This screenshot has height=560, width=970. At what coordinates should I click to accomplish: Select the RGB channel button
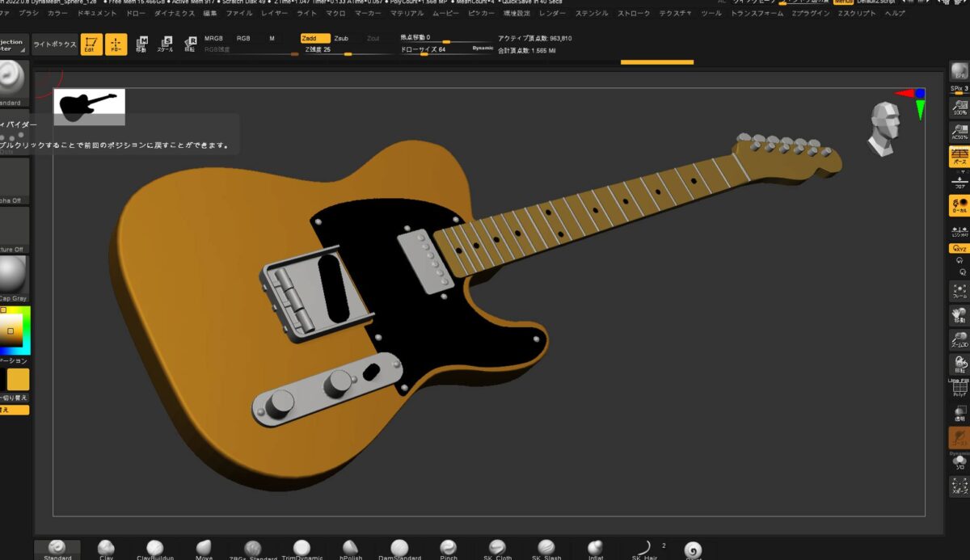point(243,38)
